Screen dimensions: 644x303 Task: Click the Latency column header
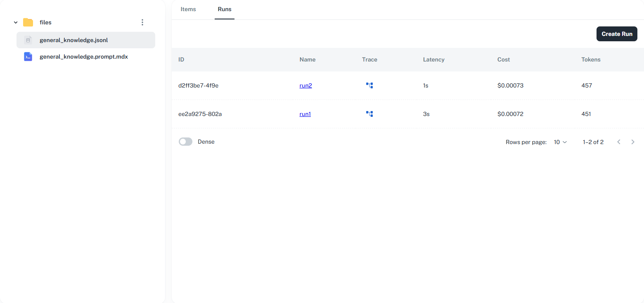pos(433,59)
